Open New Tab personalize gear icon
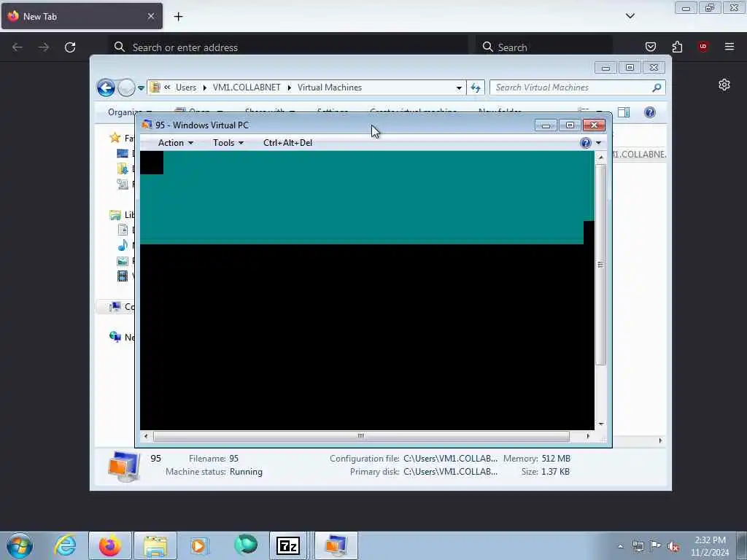 tap(724, 85)
